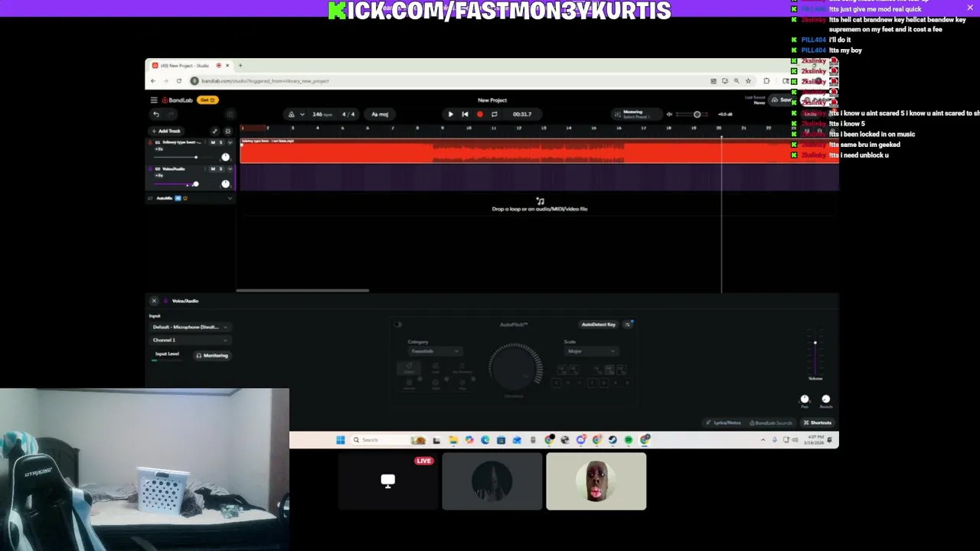
Task: Mute track 01 with M button
Action: coord(213,142)
